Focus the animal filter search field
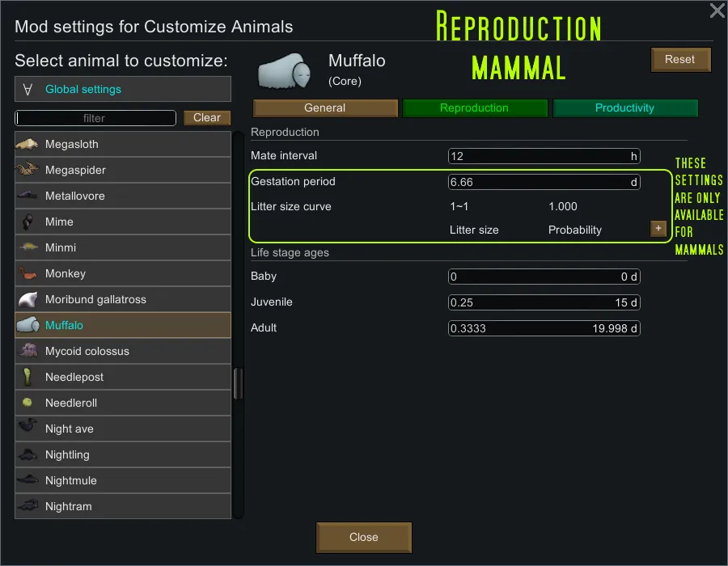Viewport: 728px width, 566px height. tap(95, 118)
